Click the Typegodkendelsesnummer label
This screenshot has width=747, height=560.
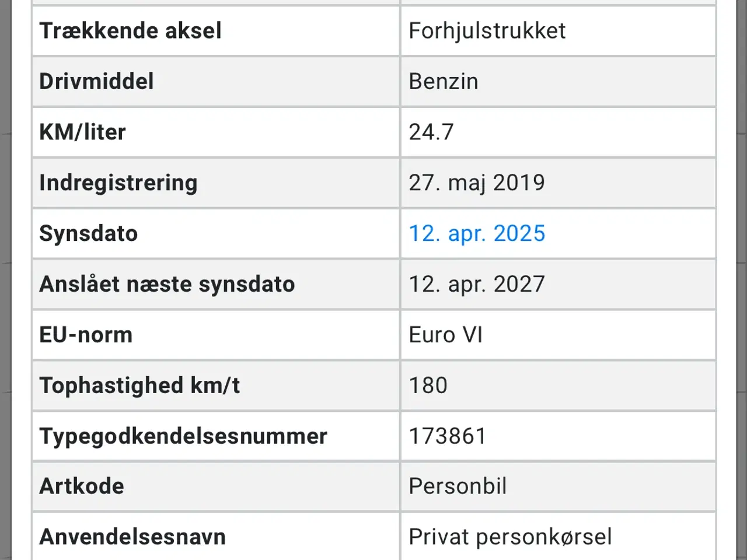pos(183,436)
